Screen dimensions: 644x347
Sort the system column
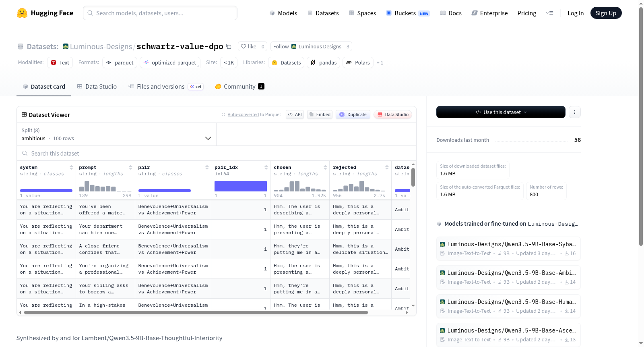(71, 167)
